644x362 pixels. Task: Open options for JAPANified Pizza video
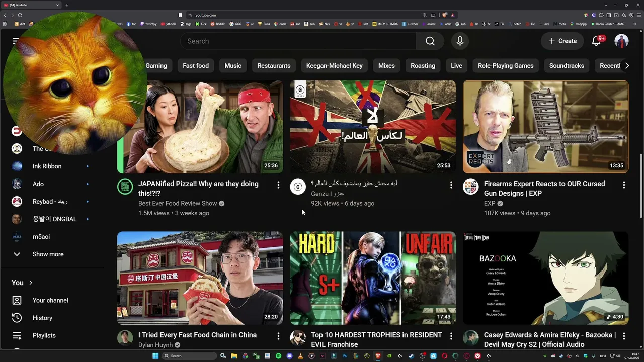point(278,185)
